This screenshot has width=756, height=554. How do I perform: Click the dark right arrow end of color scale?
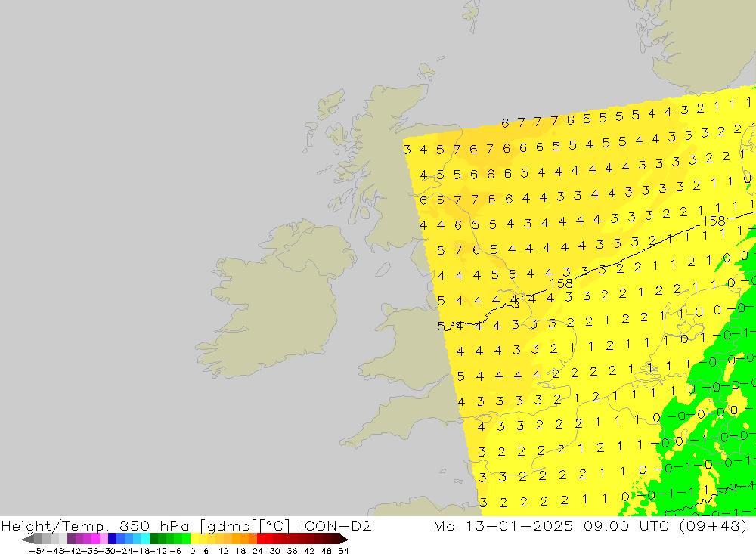(344, 539)
